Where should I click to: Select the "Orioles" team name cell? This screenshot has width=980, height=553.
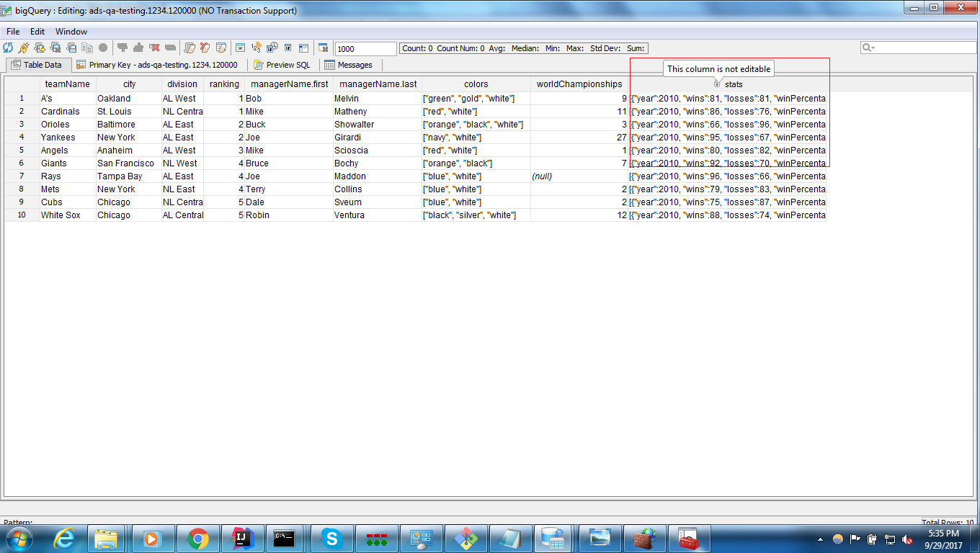point(67,124)
